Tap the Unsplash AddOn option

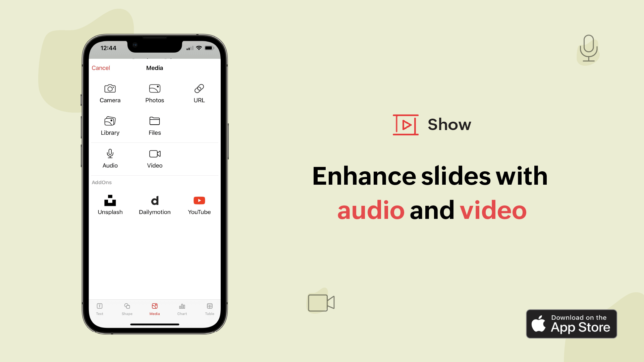[110, 205]
